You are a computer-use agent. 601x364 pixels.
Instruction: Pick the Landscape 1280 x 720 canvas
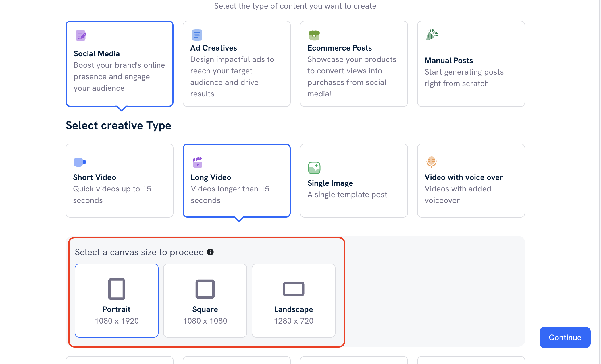coord(293,300)
